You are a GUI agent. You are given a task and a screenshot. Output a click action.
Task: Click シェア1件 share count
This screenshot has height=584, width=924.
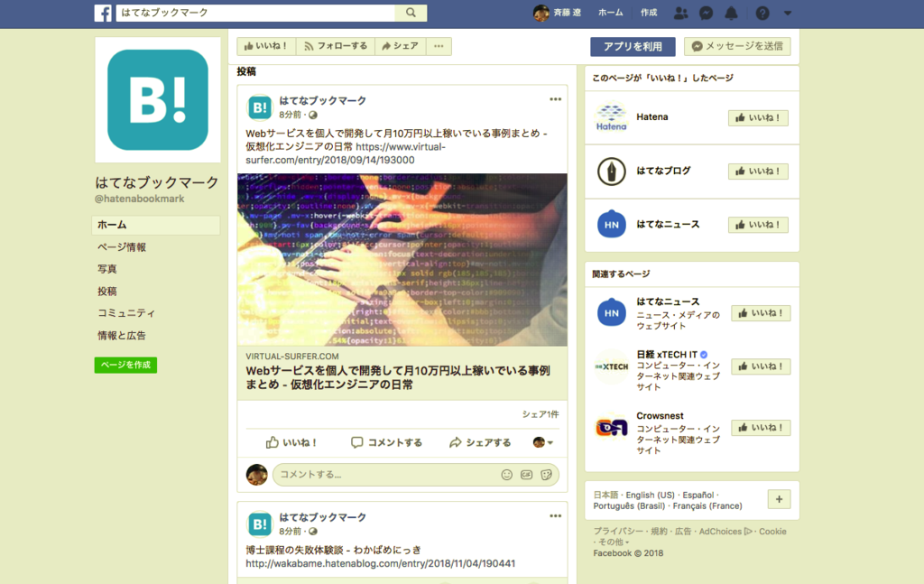(541, 414)
